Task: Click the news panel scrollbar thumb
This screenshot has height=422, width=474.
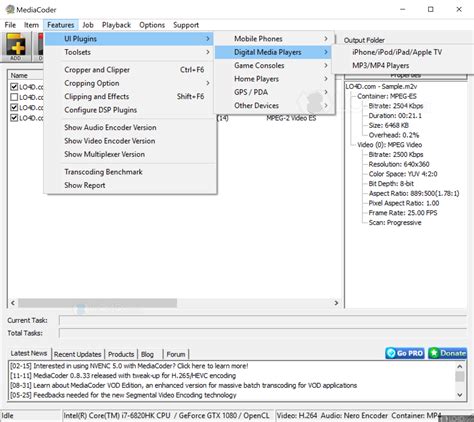Action: point(460,377)
